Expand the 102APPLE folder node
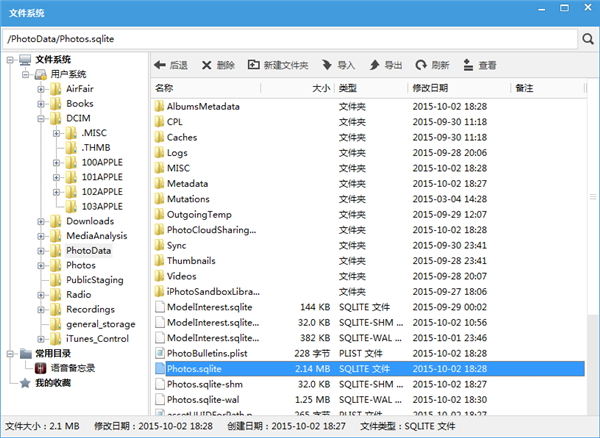This screenshot has height=438, width=600. click(x=56, y=192)
